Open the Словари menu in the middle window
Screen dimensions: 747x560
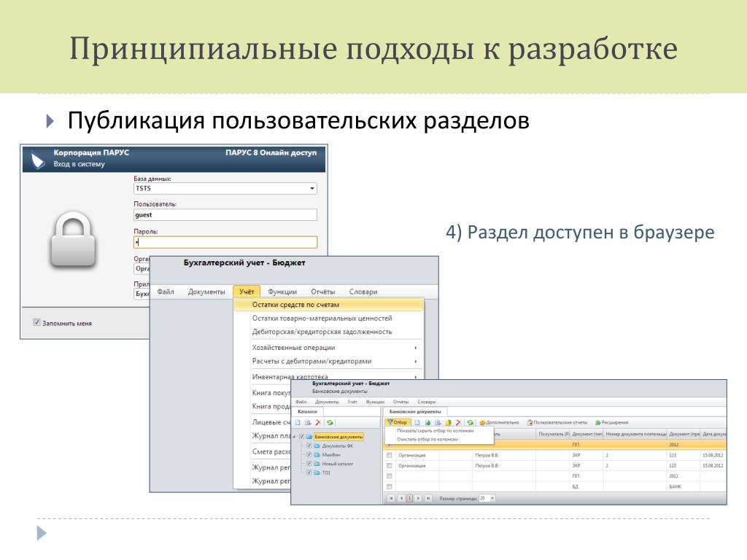click(363, 292)
